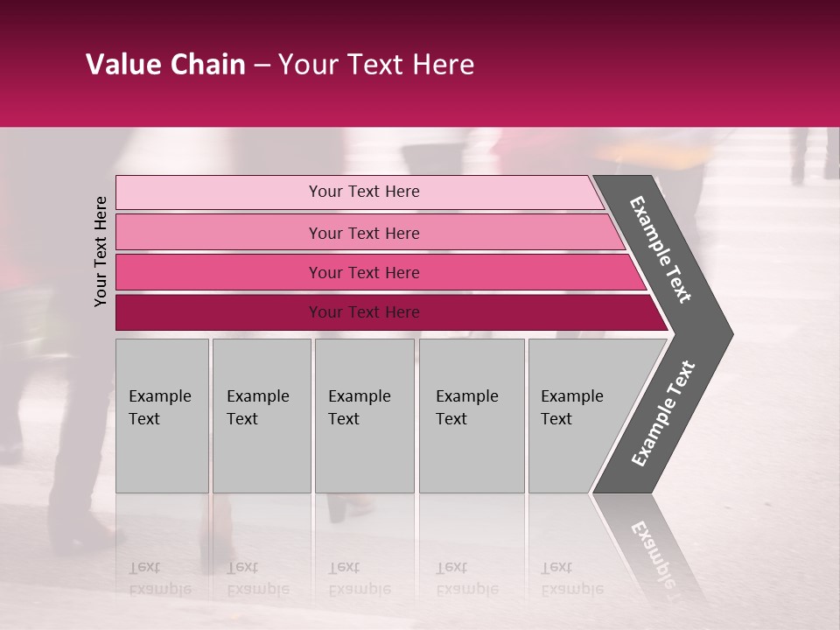
Task: Click Your Text Here in the light pink bar
Action: point(364,192)
